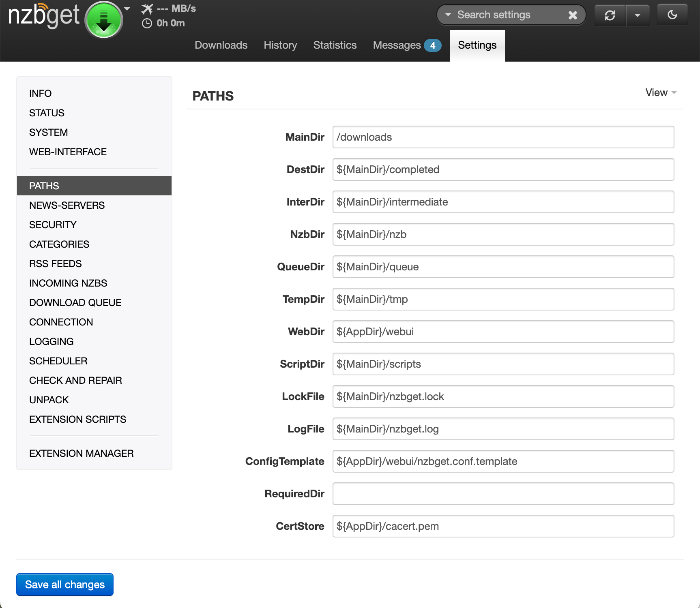This screenshot has height=608, width=700.
Task: Switch to the Downloads tab
Action: click(221, 45)
